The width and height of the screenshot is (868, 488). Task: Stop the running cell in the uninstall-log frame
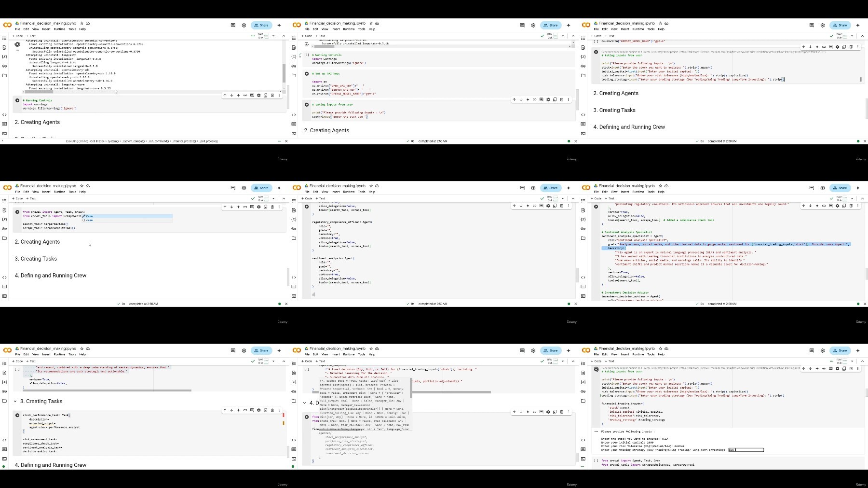point(17,44)
